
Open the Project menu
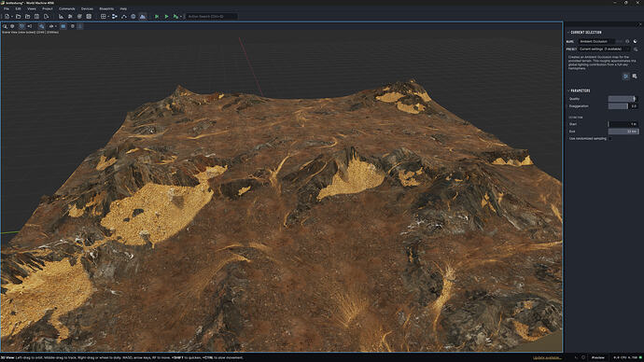pos(48,8)
